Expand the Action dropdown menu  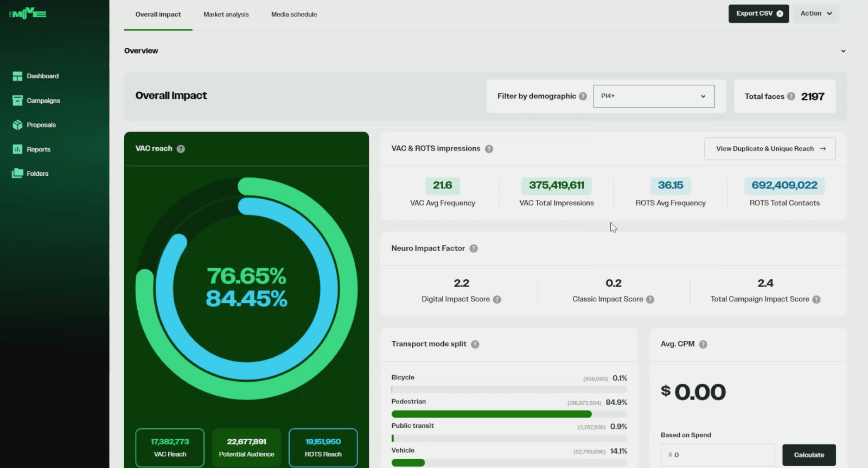(x=816, y=14)
